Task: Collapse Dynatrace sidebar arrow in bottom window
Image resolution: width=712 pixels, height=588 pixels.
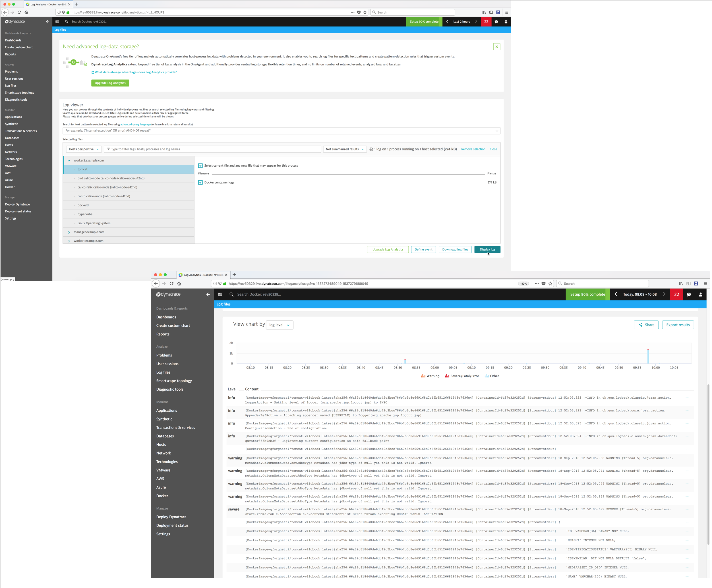Action: click(208, 294)
